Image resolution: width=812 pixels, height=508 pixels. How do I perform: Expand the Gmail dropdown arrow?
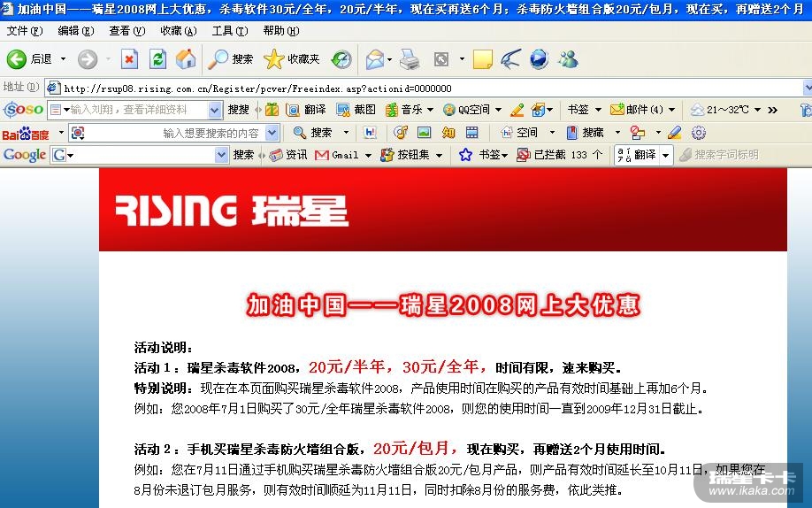click(x=368, y=155)
